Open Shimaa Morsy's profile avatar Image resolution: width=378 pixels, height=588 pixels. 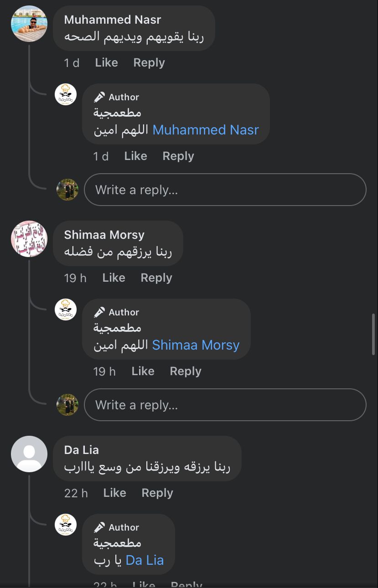click(29, 239)
